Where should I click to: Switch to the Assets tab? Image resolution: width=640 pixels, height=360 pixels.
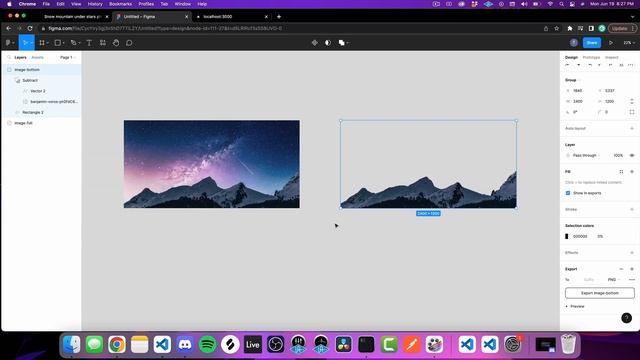click(38, 58)
